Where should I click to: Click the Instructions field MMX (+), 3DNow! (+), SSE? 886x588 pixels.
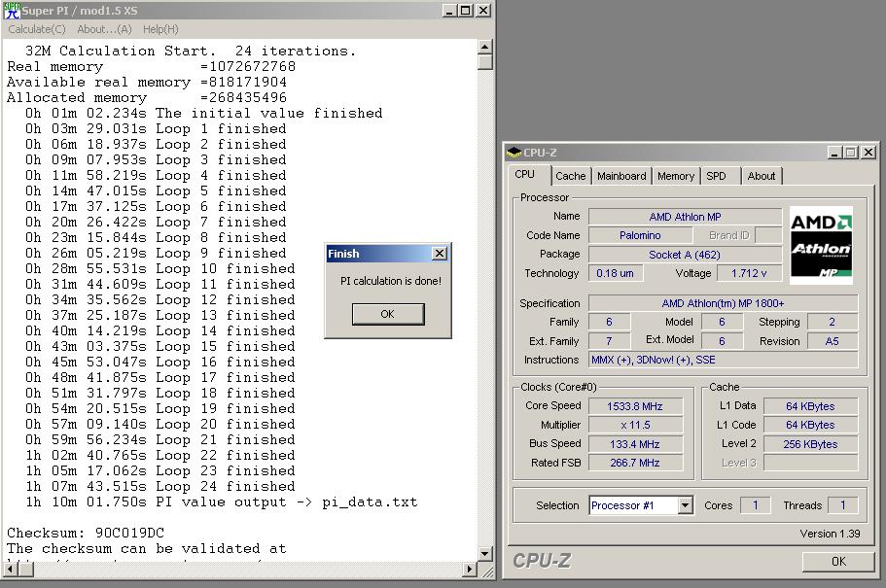(x=723, y=360)
